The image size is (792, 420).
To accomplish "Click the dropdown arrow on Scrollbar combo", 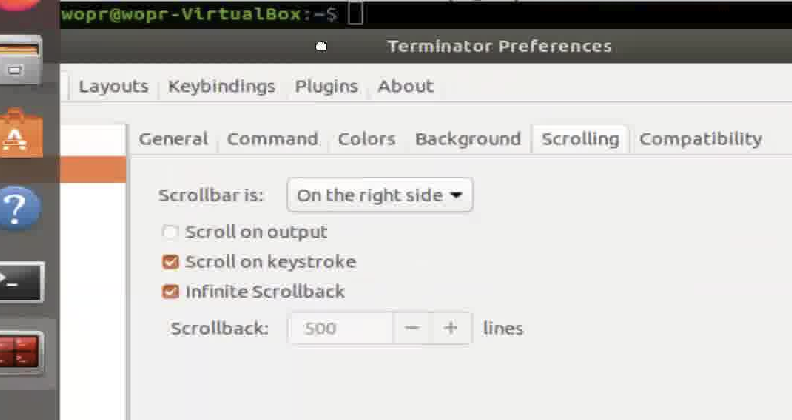I will tap(456, 195).
